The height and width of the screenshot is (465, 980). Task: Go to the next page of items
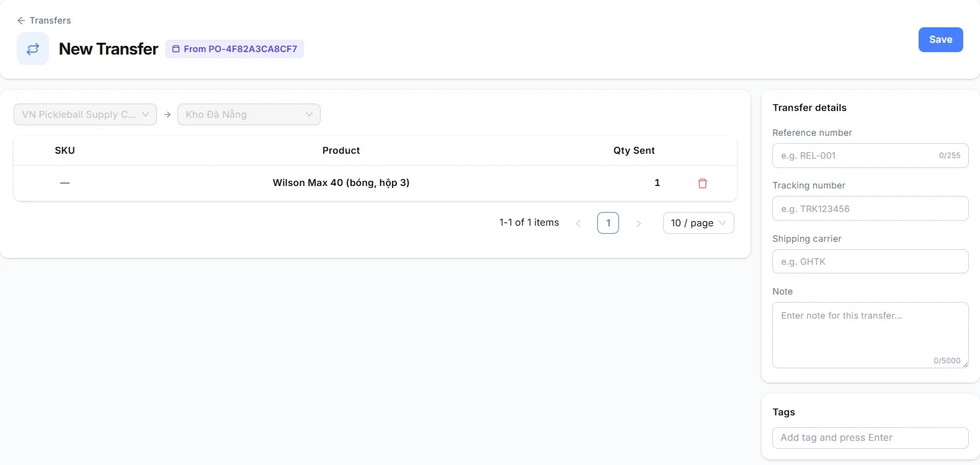click(x=638, y=223)
